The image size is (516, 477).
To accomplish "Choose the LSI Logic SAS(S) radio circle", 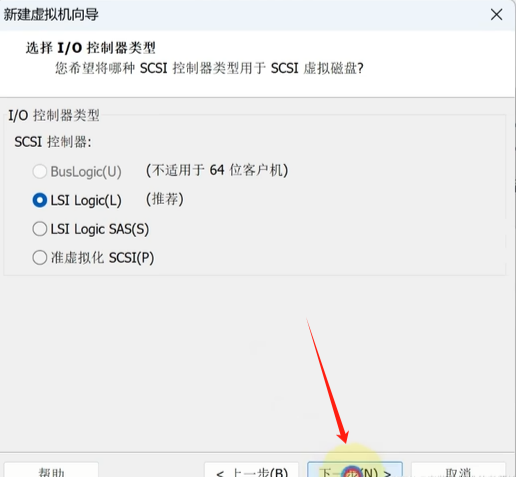I will click(40, 229).
